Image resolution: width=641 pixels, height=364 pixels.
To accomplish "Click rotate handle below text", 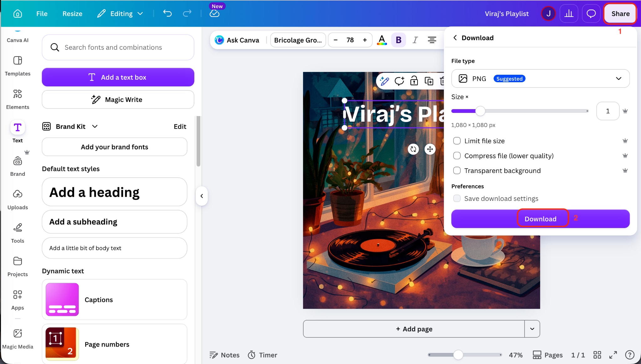I will coord(413,149).
